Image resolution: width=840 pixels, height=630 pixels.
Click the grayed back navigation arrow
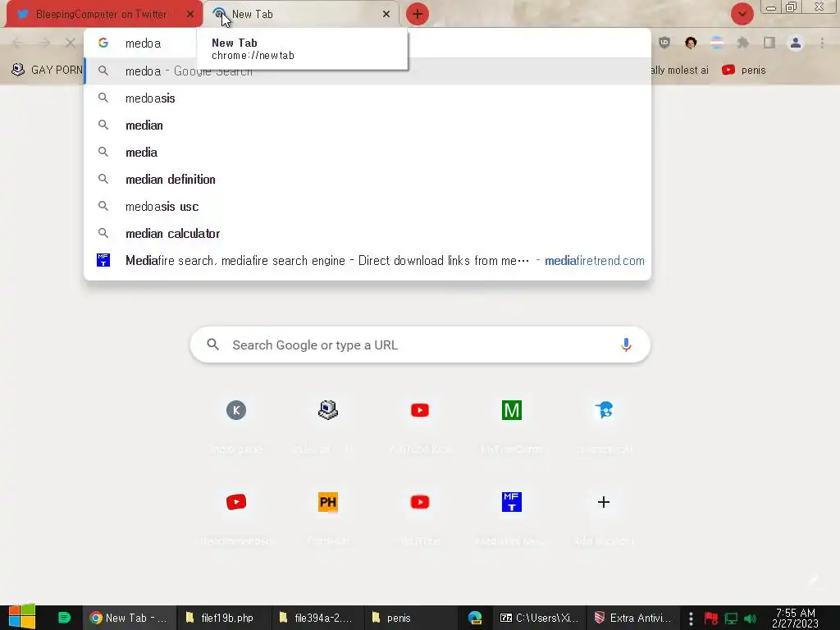(18, 43)
